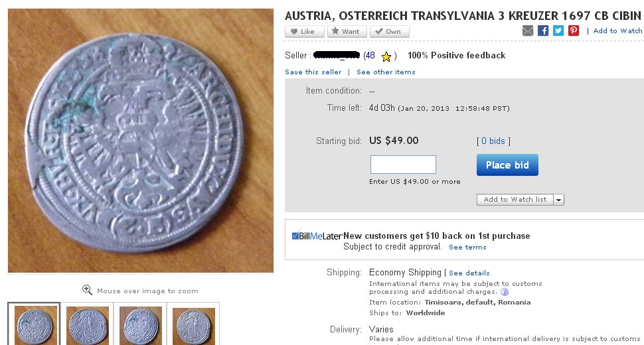Share this listing on Twitter
The height and width of the screenshot is (345, 644).
[558, 31]
